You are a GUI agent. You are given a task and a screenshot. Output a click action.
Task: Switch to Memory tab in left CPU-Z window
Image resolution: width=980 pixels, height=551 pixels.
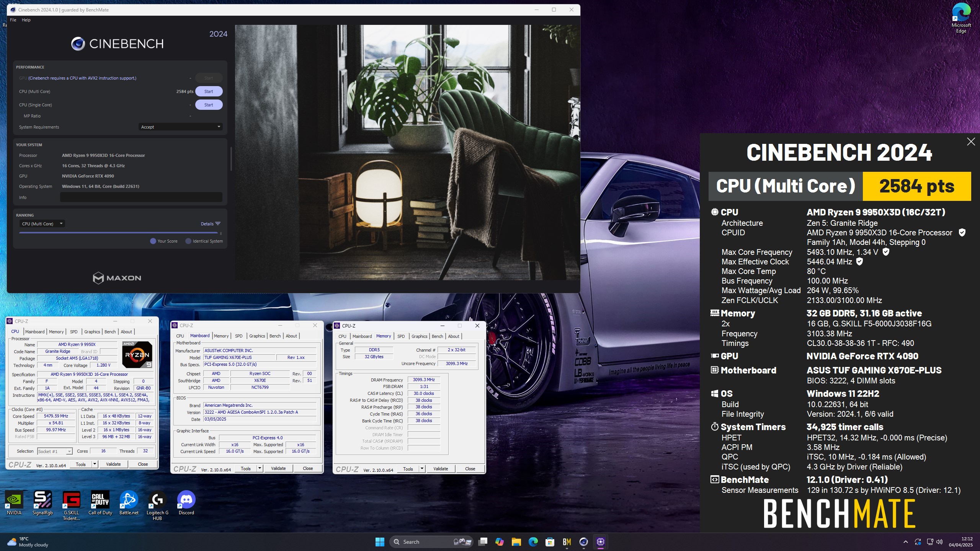pyautogui.click(x=56, y=332)
